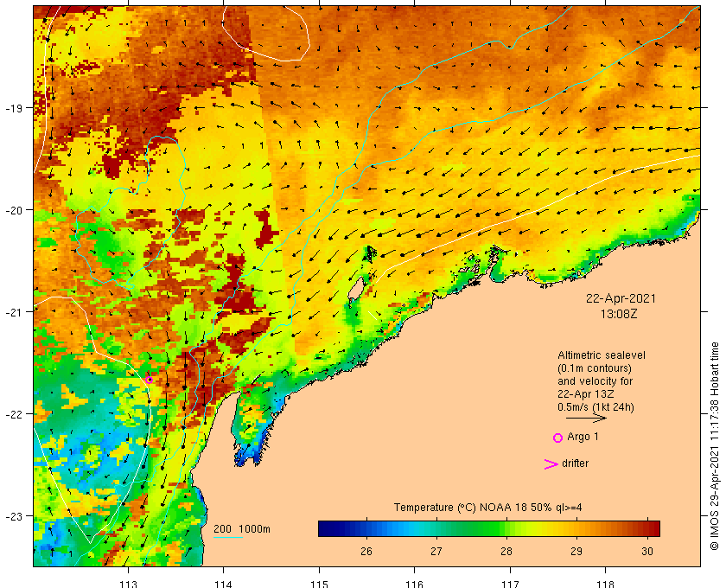This screenshot has width=726, height=588.
Task: Click the 'Temperature (°C) NOAA 18 50% ql>=4' title
Action: pos(488,508)
